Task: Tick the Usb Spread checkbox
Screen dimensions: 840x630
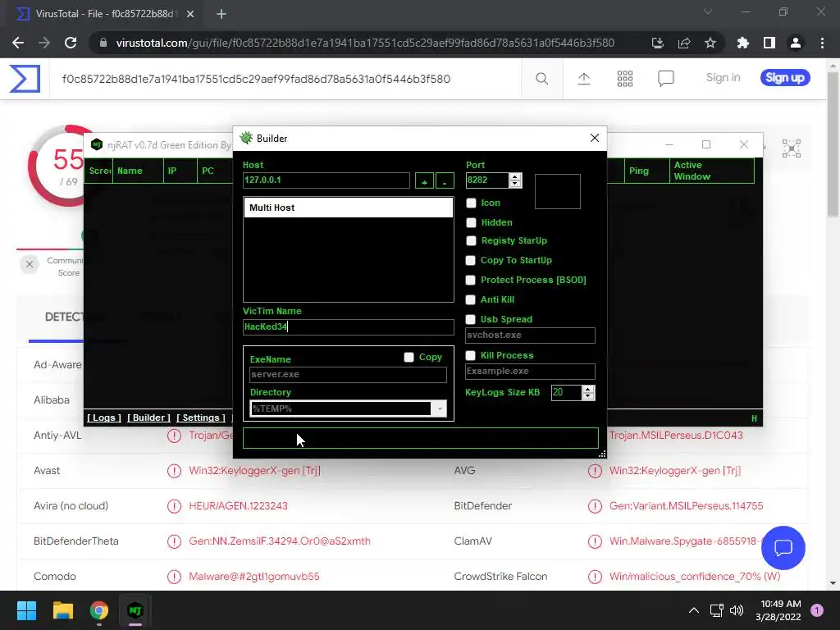Action: (470, 319)
